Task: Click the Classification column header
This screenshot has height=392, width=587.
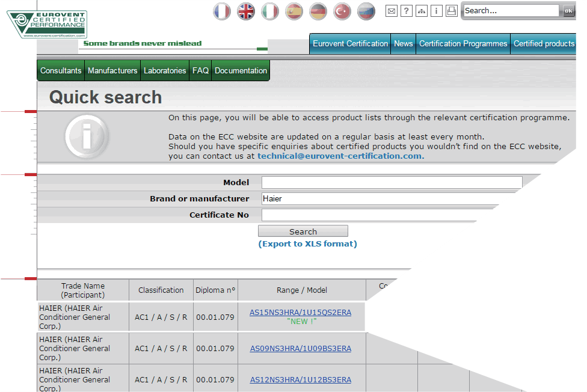Action: coord(161,290)
